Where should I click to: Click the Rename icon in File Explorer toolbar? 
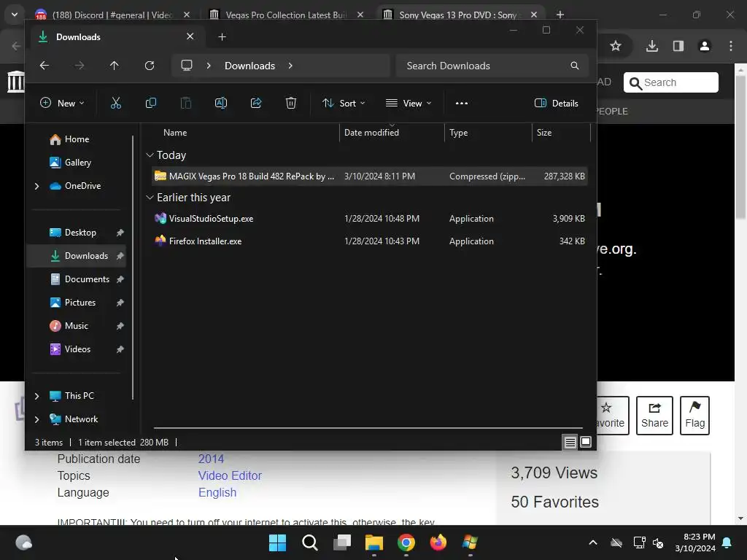(x=221, y=103)
